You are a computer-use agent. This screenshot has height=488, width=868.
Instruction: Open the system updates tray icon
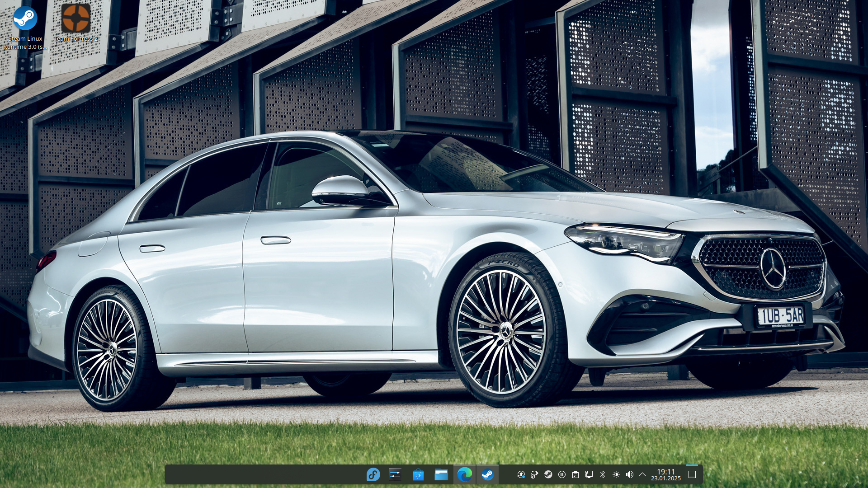tap(521, 474)
